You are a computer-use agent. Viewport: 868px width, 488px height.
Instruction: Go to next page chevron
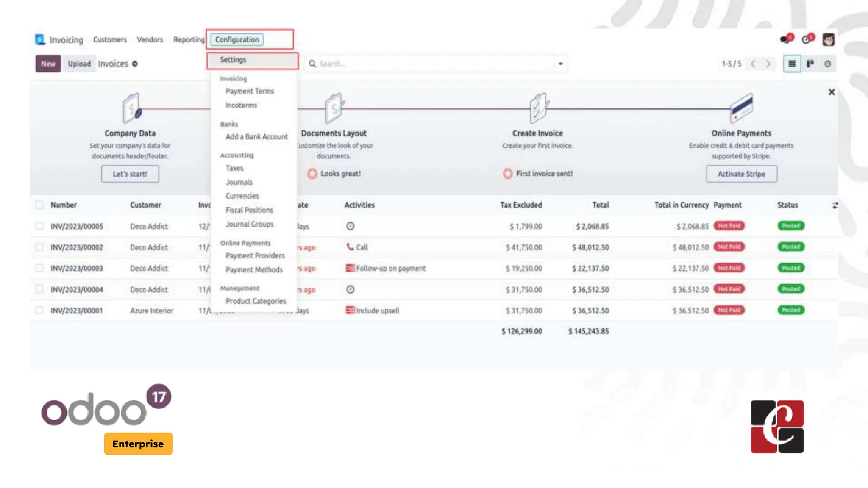(x=768, y=64)
